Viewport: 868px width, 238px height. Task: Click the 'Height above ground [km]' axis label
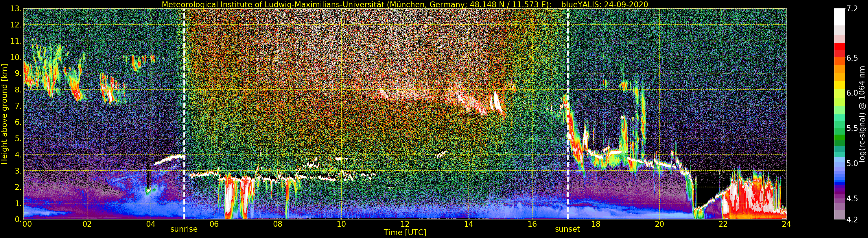(4, 114)
